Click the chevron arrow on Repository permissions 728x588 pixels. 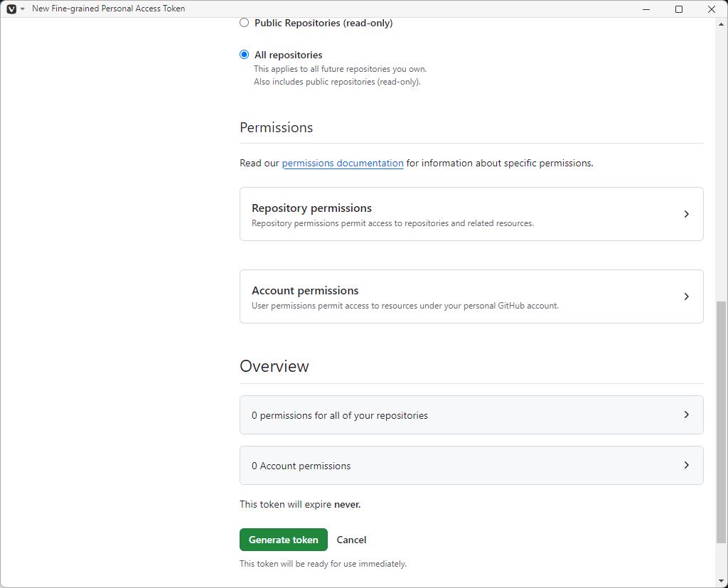tap(686, 214)
